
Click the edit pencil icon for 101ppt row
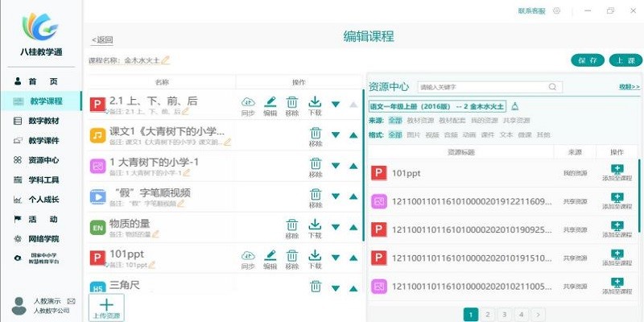click(270, 257)
